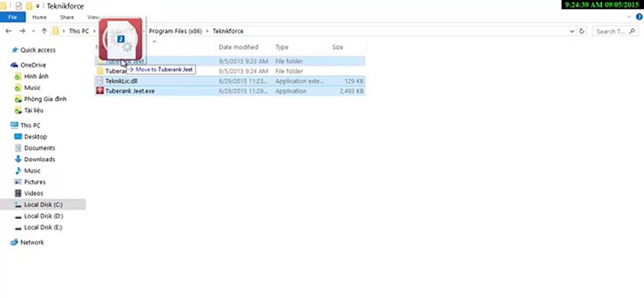The width and height of the screenshot is (644, 298).
Task: Open the File tab
Action: click(x=13, y=17)
